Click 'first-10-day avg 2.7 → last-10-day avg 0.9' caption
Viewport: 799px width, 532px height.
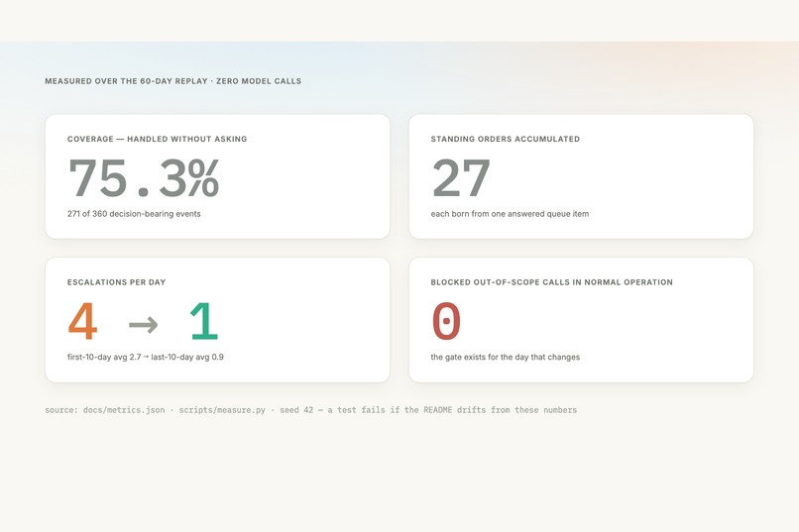145,357
